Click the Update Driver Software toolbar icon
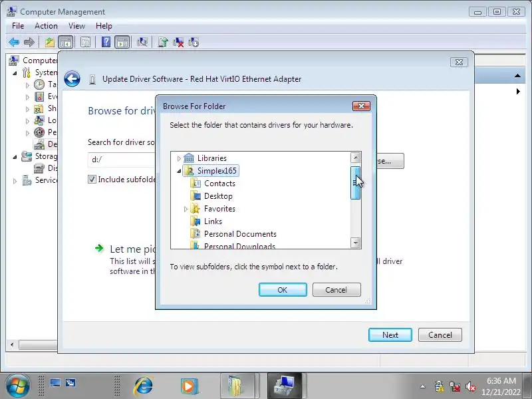The image size is (532, 399). click(x=163, y=43)
